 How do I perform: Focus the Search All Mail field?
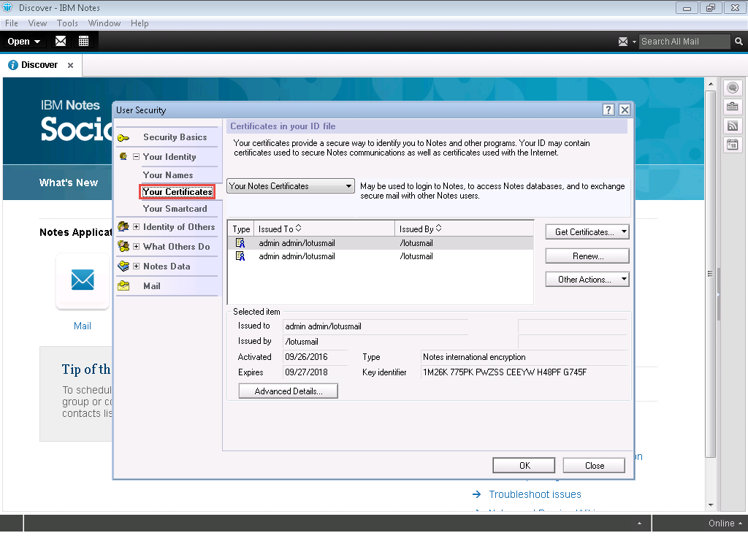pyautogui.click(x=684, y=42)
